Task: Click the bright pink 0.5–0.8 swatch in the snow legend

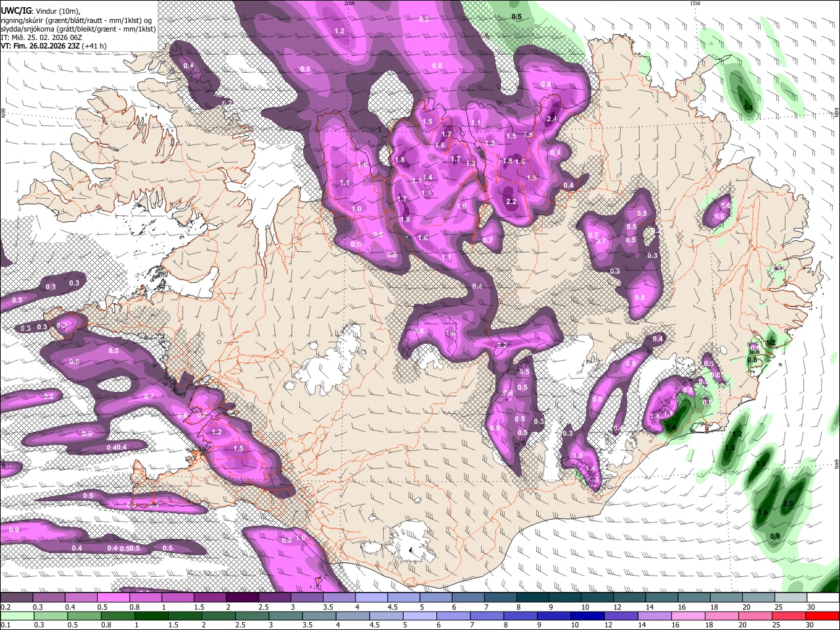Action: click(114, 598)
